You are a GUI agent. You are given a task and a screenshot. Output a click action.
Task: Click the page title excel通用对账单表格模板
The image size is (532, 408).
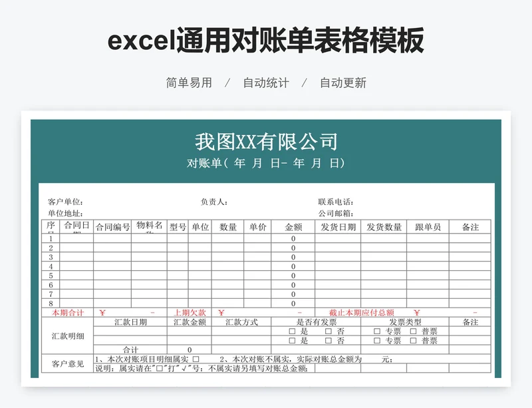pos(266,41)
